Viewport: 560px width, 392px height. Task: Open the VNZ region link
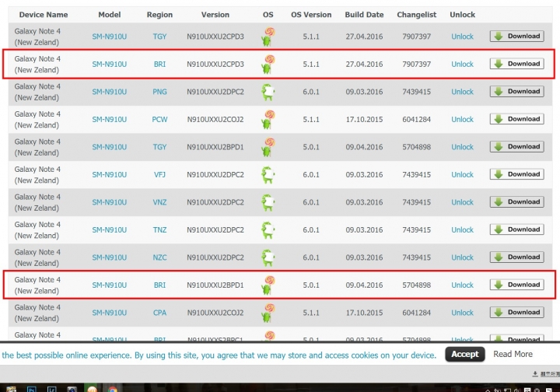[159, 202]
